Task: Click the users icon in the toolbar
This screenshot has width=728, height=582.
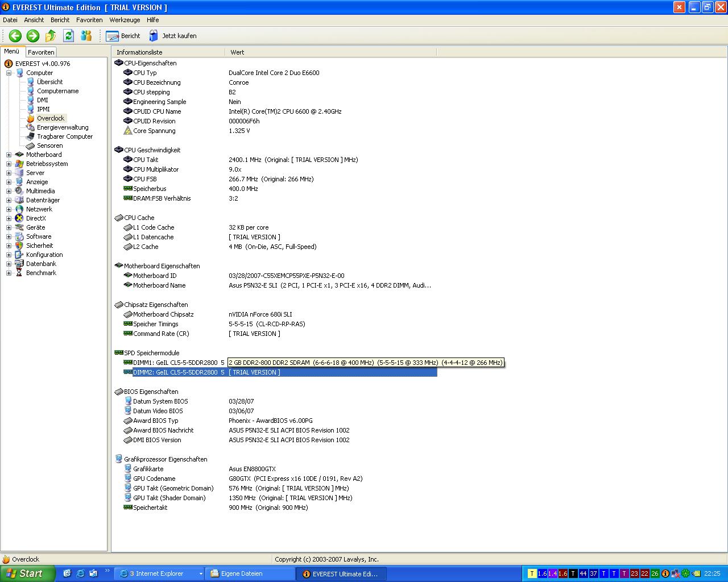Action: point(86,36)
